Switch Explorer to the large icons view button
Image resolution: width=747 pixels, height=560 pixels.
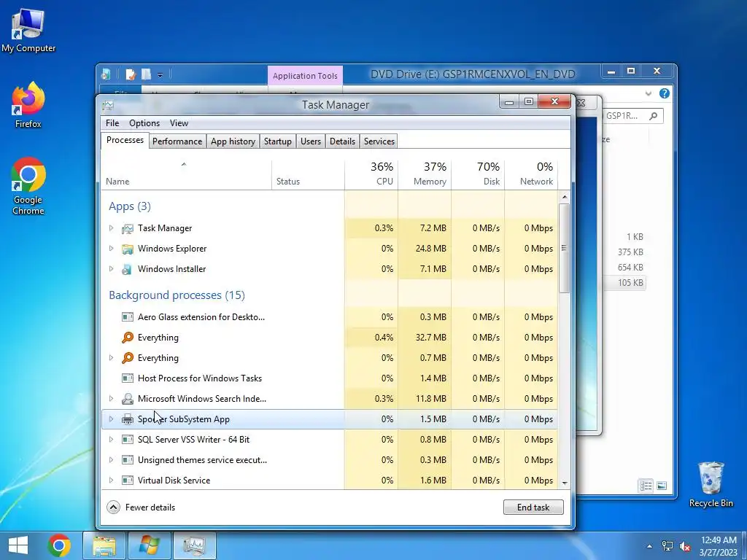[662, 486]
